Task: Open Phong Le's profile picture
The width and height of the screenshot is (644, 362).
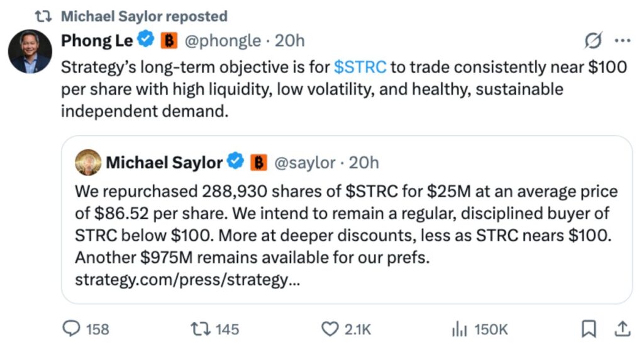Action: (x=30, y=52)
